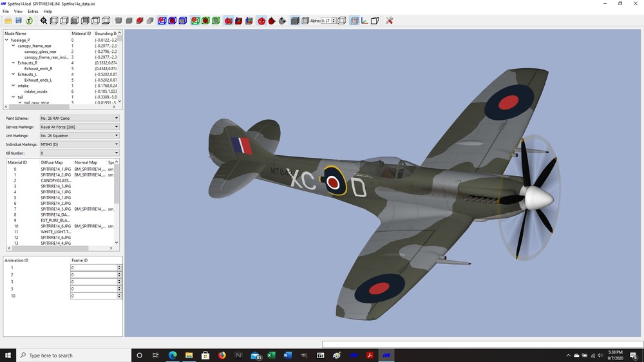
Task: Open the File menu
Action: [x=6, y=12]
